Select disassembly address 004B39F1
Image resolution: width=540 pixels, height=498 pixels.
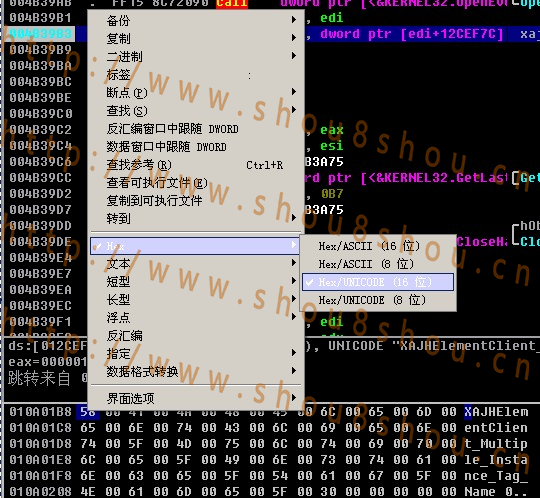point(40,322)
